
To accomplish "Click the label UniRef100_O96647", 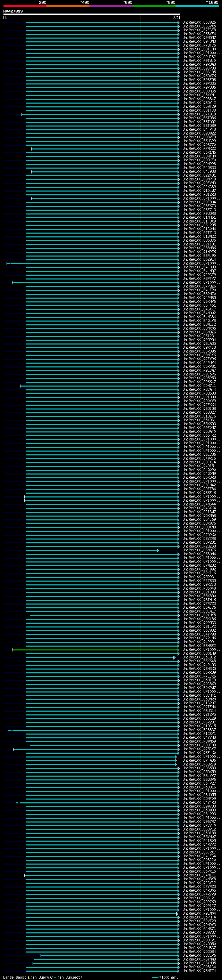I will (199, 382).
